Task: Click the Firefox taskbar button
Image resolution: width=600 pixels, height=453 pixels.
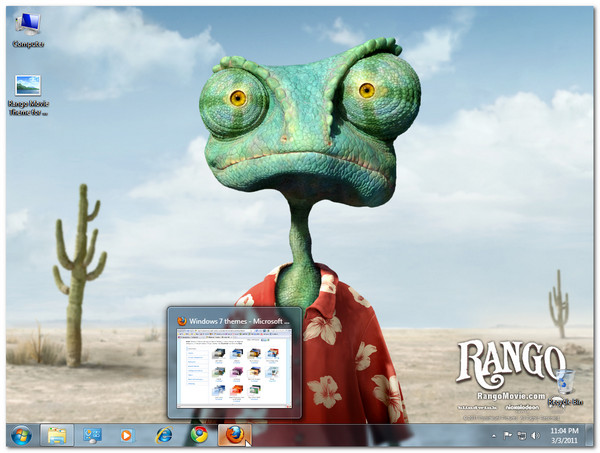Action: pyautogui.click(x=234, y=435)
